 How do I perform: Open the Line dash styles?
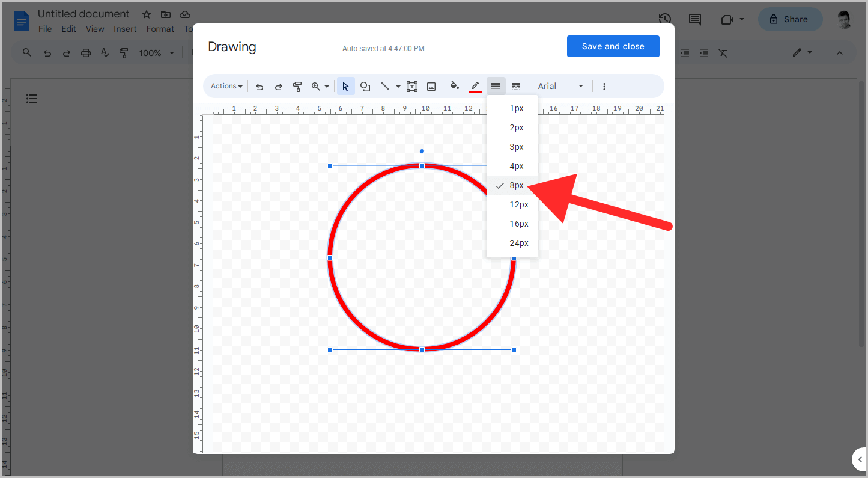coord(516,86)
